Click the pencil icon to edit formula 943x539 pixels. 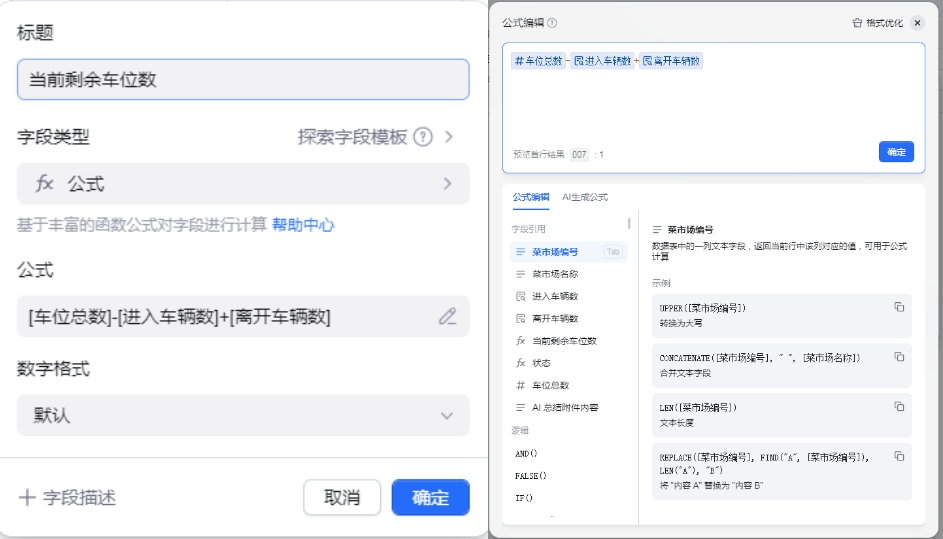(x=447, y=317)
